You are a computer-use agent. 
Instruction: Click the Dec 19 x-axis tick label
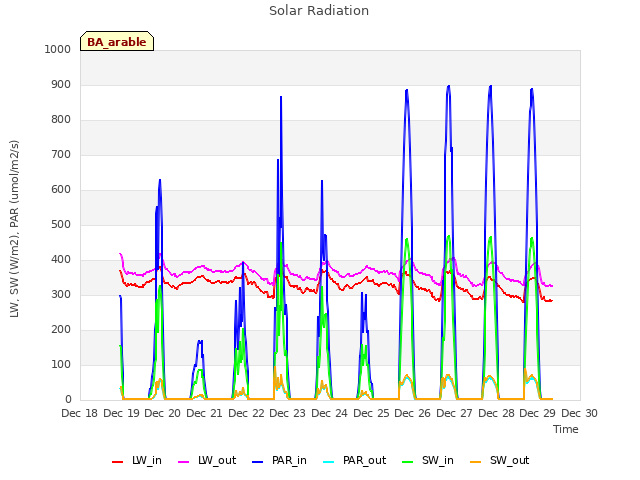(x=122, y=413)
